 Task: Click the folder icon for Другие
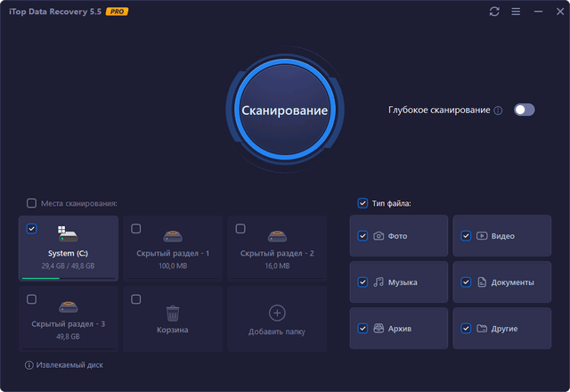[482, 329]
